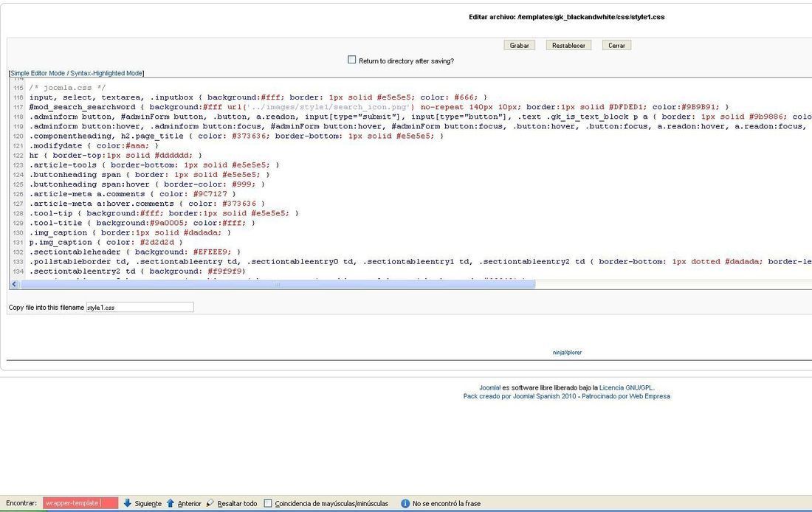Click the Siguiente down arrow icon
812x512 pixels.
[x=128, y=503]
